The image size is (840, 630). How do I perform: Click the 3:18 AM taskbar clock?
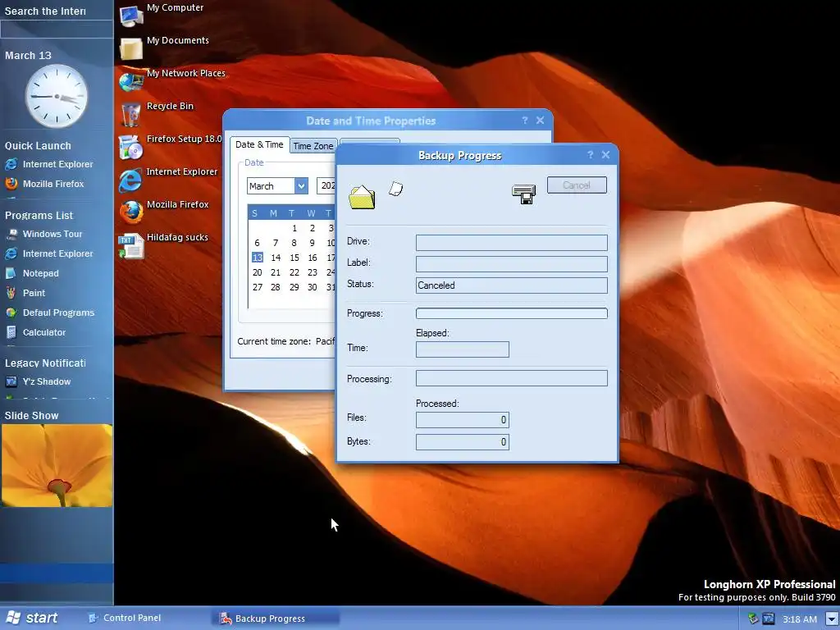point(800,619)
